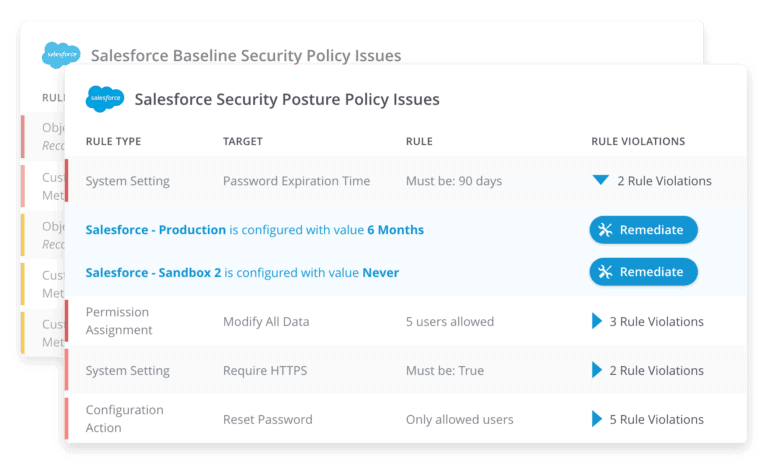Click Salesforce logo in Baseline Security panel

pos(61,55)
